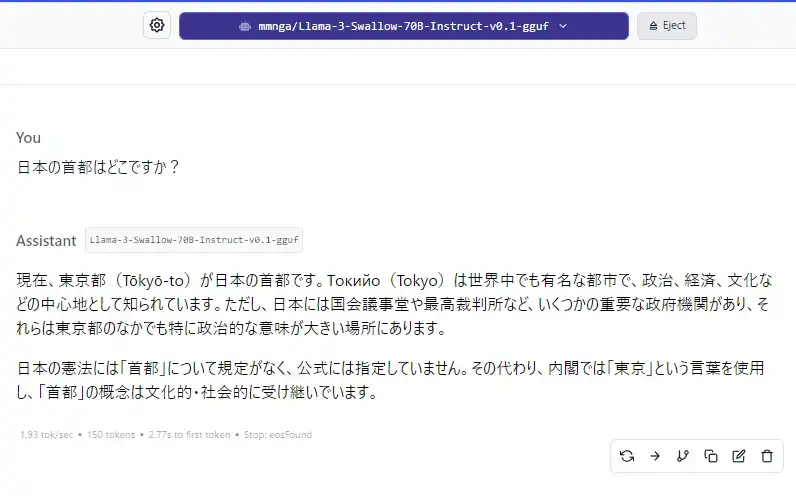Expand the chevron beside the model name
The width and height of the screenshot is (796, 496).
(x=563, y=26)
